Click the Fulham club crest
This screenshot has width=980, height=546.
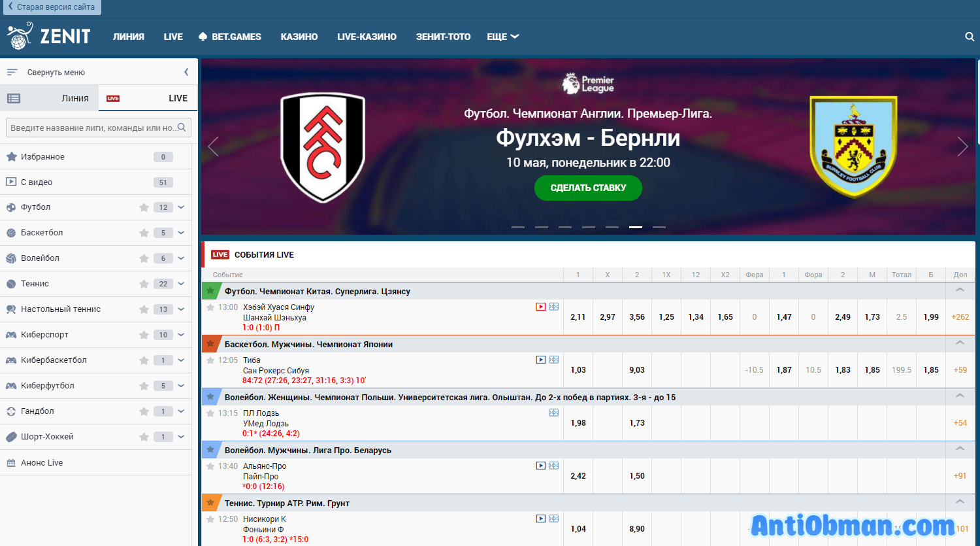(323, 148)
